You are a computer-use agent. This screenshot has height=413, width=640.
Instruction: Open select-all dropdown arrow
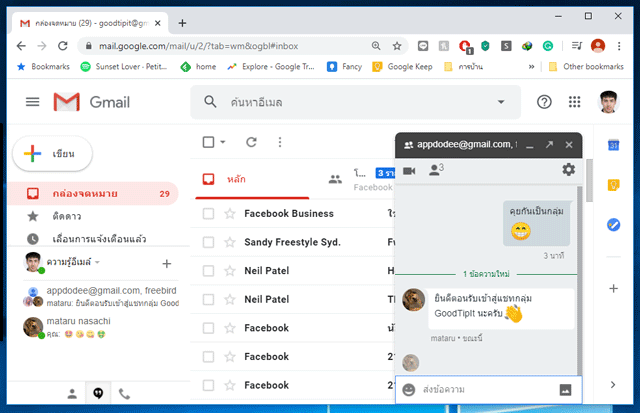(223, 142)
